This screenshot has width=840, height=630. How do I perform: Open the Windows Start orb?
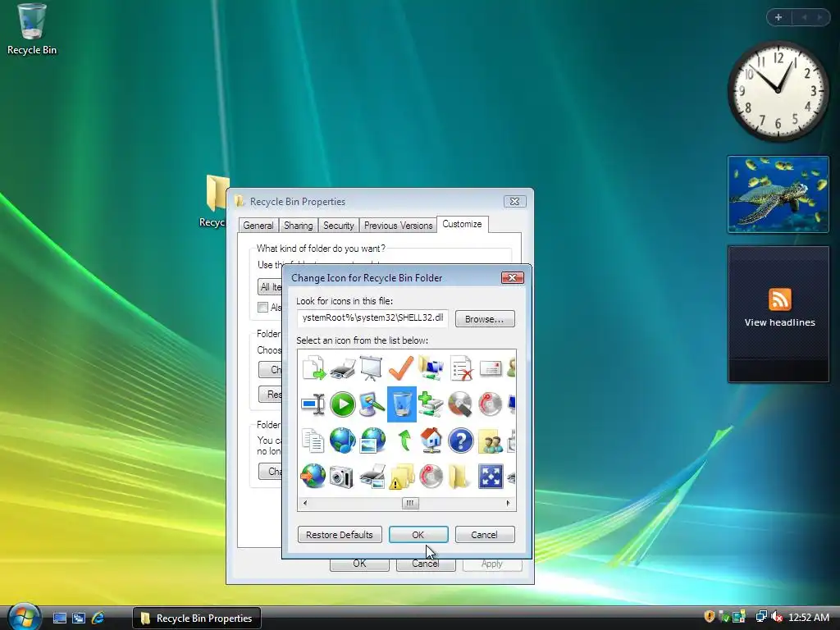25,617
